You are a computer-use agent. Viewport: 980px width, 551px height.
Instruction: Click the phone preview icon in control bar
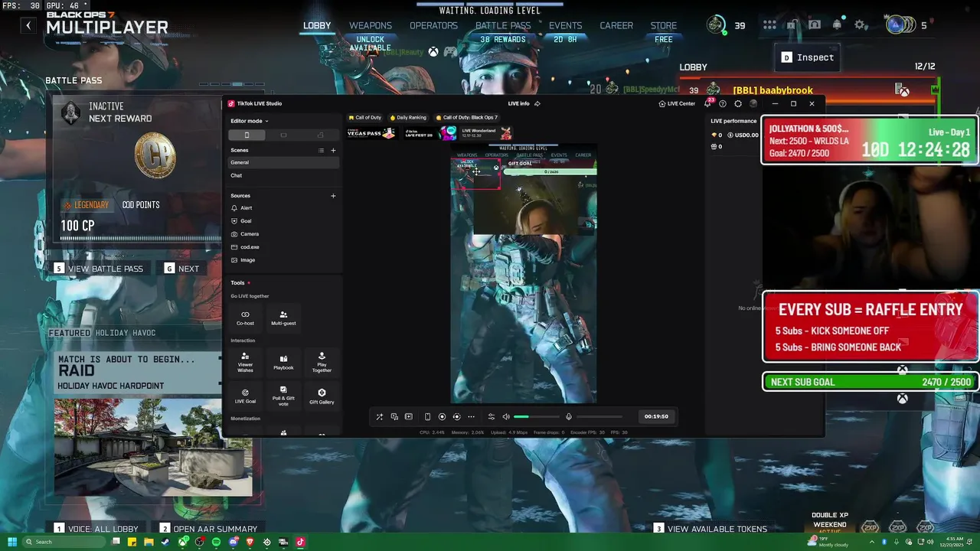[427, 417]
